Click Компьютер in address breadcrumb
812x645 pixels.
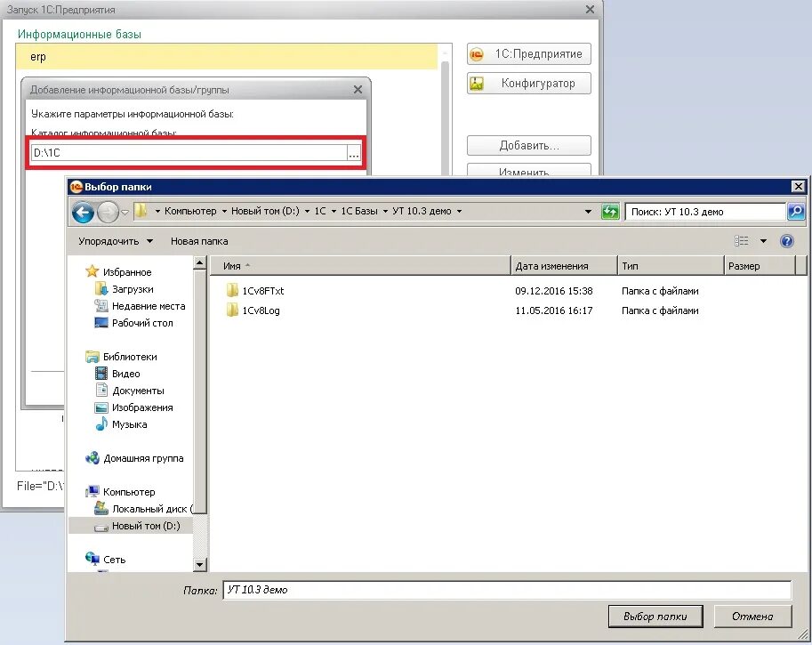point(190,212)
